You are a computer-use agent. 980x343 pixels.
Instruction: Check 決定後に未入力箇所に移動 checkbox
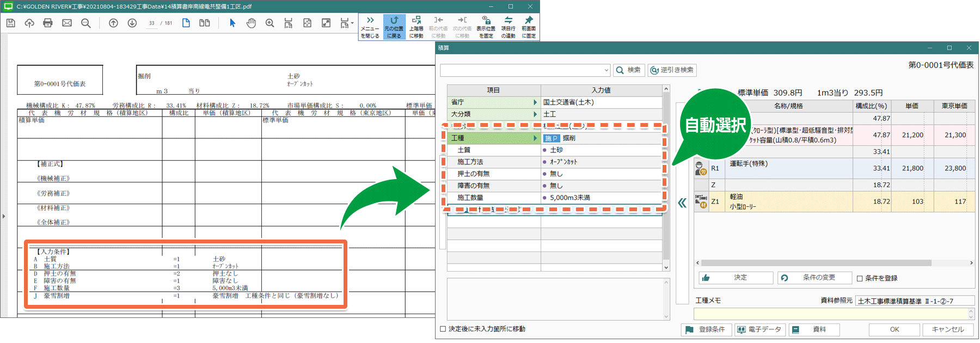click(443, 329)
